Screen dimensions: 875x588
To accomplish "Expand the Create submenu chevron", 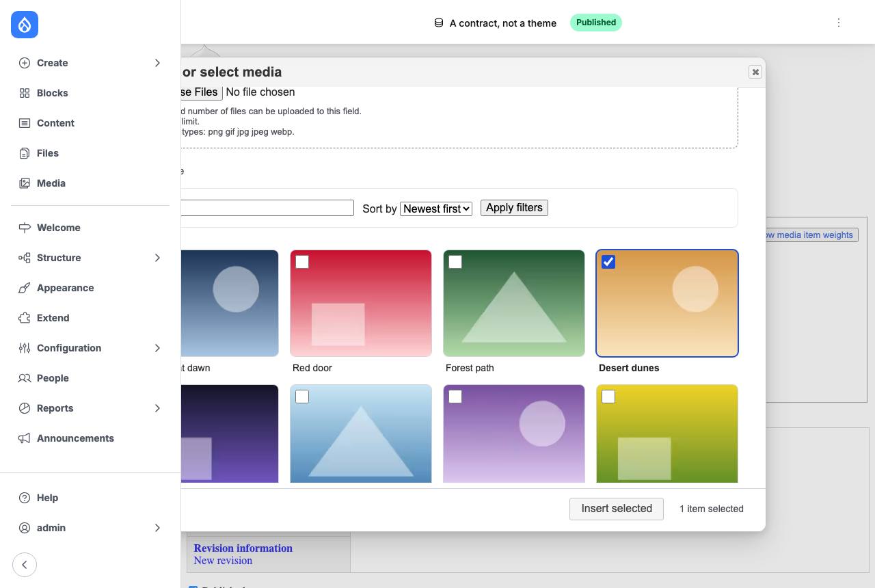I will click(x=157, y=63).
